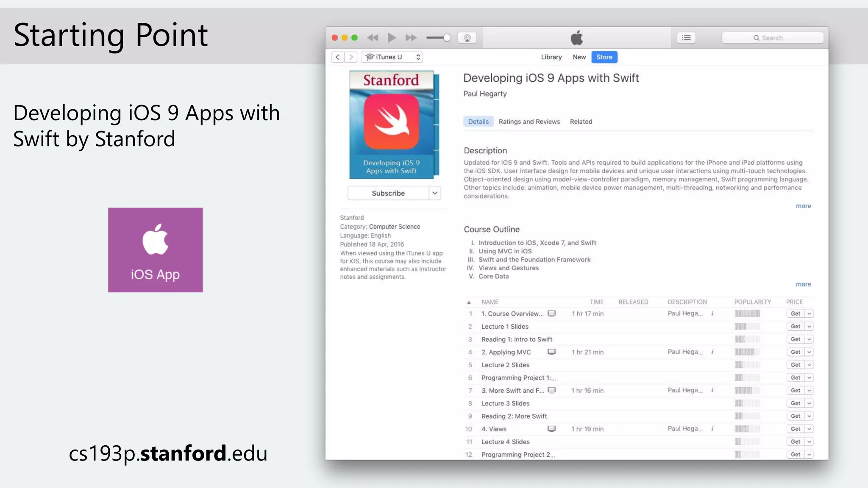
Task: Adjust the iTunes volume slider
Action: pos(439,38)
